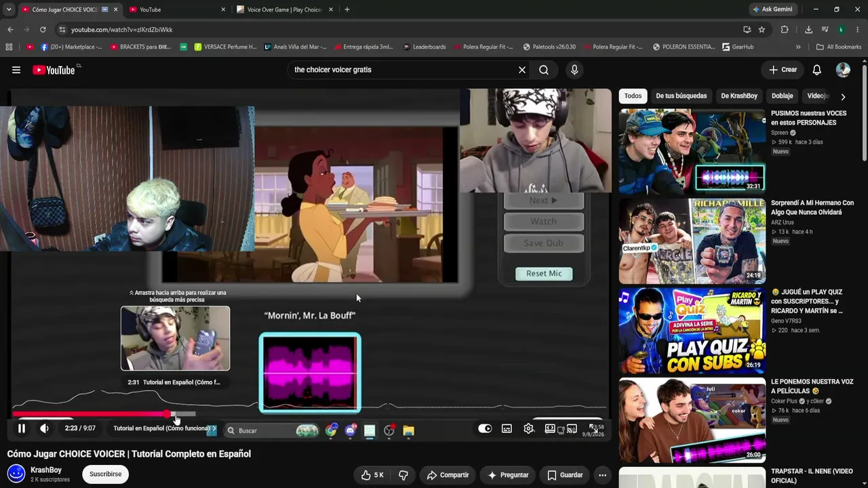Viewport: 868px width, 488px height.
Task: Open the PUSIMOS nuestras VOCES video thumbnail
Action: [692, 151]
